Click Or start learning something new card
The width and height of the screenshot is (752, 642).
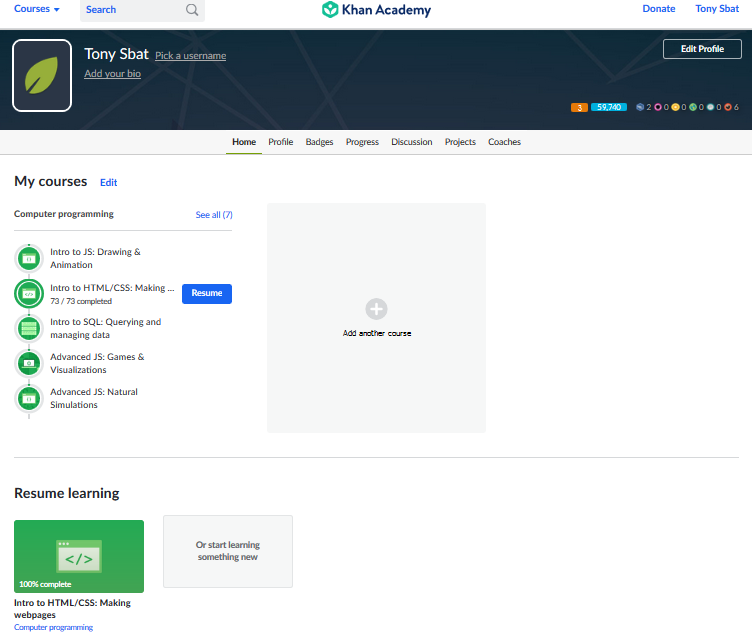pyautogui.click(x=228, y=551)
